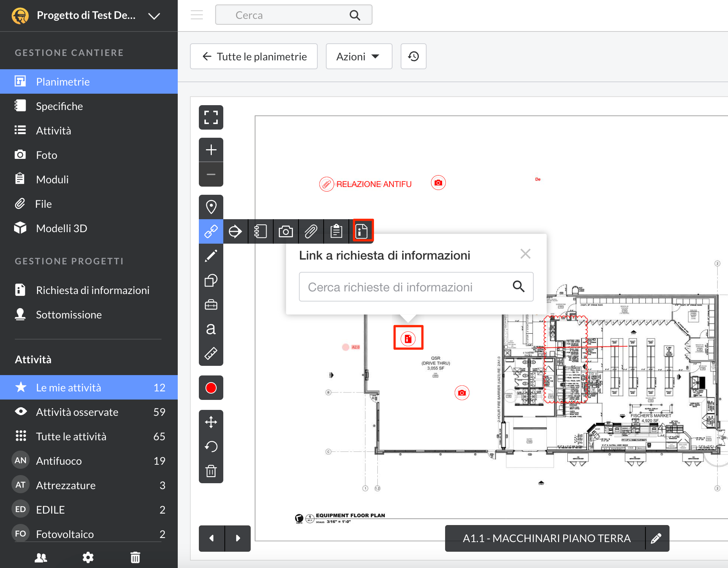This screenshot has height=568, width=728.
Task: Select the toolbox tool icon
Action: click(x=211, y=305)
